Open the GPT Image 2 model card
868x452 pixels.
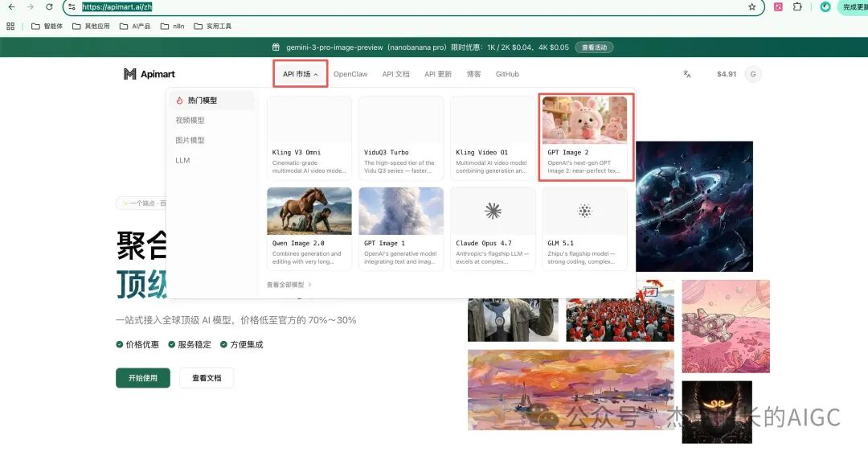(x=584, y=137)
